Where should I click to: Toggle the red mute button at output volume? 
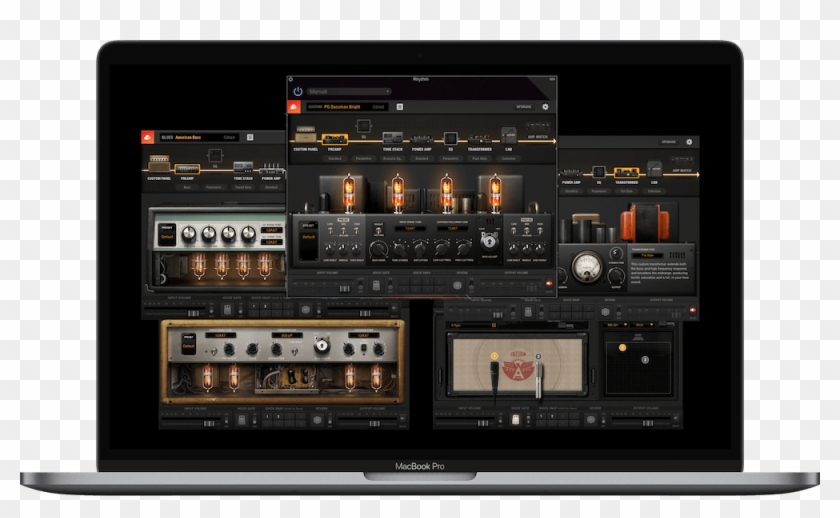click(550, 284)
